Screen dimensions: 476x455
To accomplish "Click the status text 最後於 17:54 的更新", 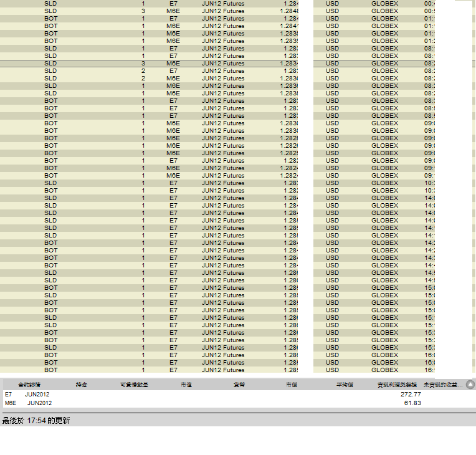I will tap(36, 420).
